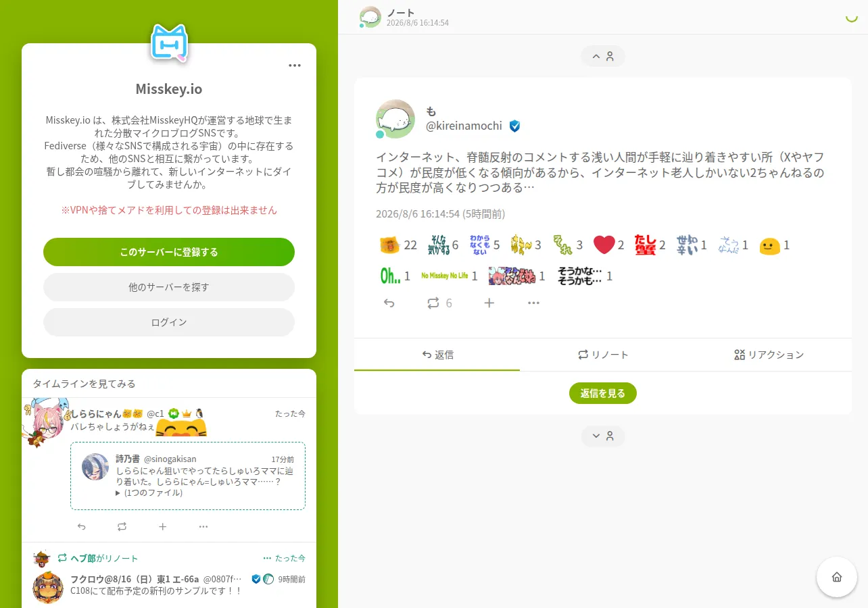Click renote icon on しららにゃん's timeline post
Viewport: 868px width, 608px height.
[x=122, y=526]
